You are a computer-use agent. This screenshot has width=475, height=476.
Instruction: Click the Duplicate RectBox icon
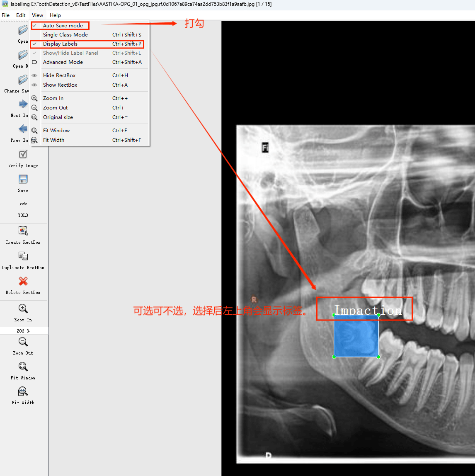(x=23, y=256)
